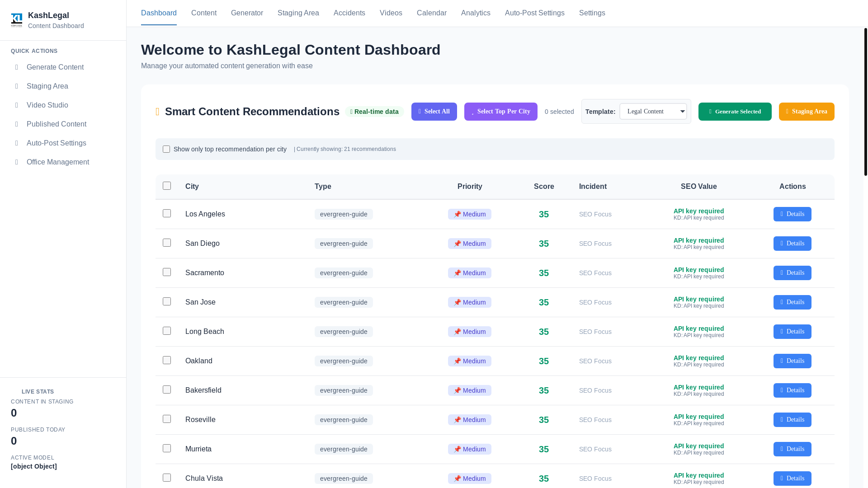Open Details for San Jose
This screenshot has height=488, width=868.
point(793,302)
